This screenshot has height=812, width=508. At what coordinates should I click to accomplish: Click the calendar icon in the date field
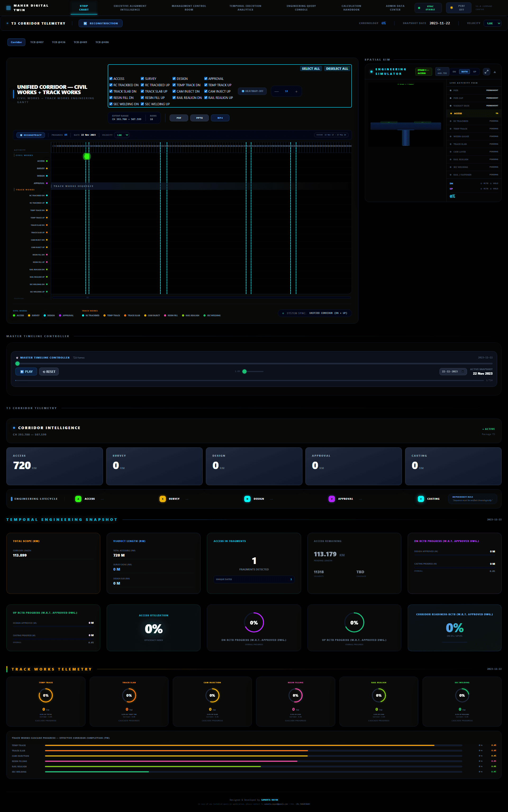(x=463, y=371)
